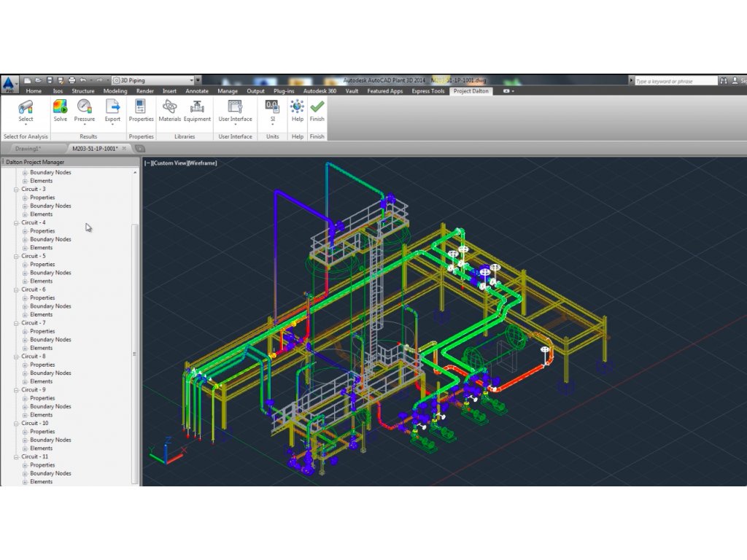The height and width of the screenshot is (560, 747).
Task: Click the Plot printer icon
Action: pos(72,80)
